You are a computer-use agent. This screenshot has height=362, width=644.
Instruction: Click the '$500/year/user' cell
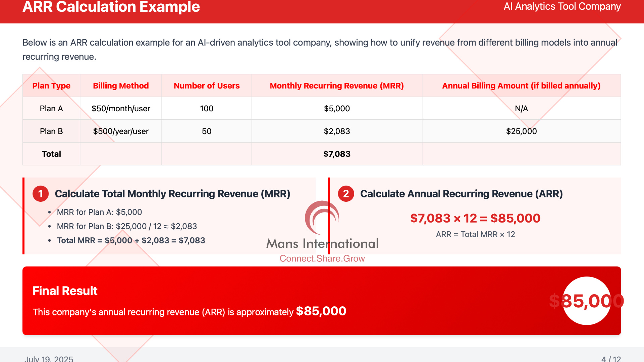pyautogui.click(x=121, y=131)
